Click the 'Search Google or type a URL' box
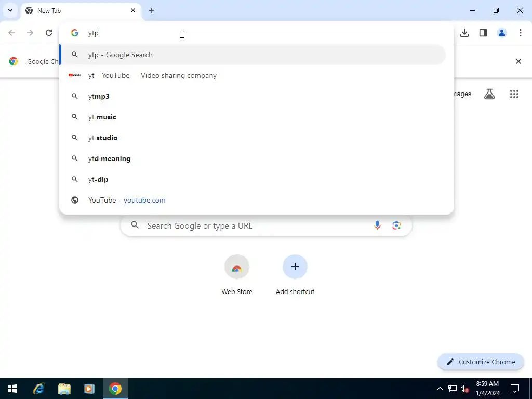The width and height of the screenshot is (532, 399). click(267, 225)
